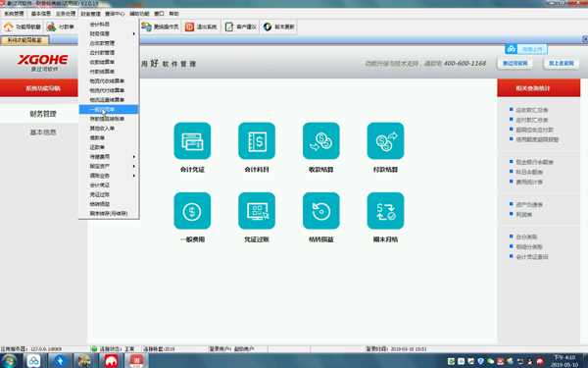Open the blue bird app in taskbar
The width and height of the screenshot is (588, 368).
60,361
